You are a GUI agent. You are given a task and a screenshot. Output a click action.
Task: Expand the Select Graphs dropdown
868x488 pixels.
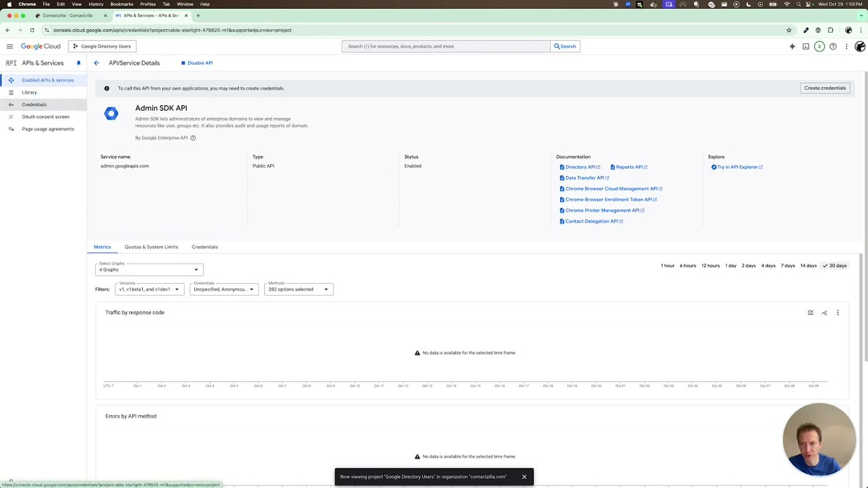(x=149, y=269)
